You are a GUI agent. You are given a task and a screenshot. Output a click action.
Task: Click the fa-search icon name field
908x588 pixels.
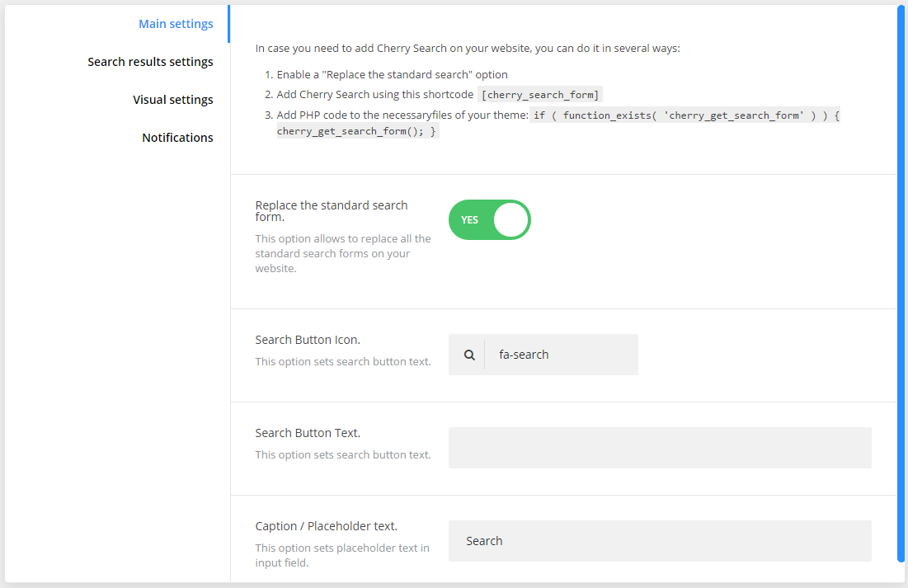(x=561, y=355)
